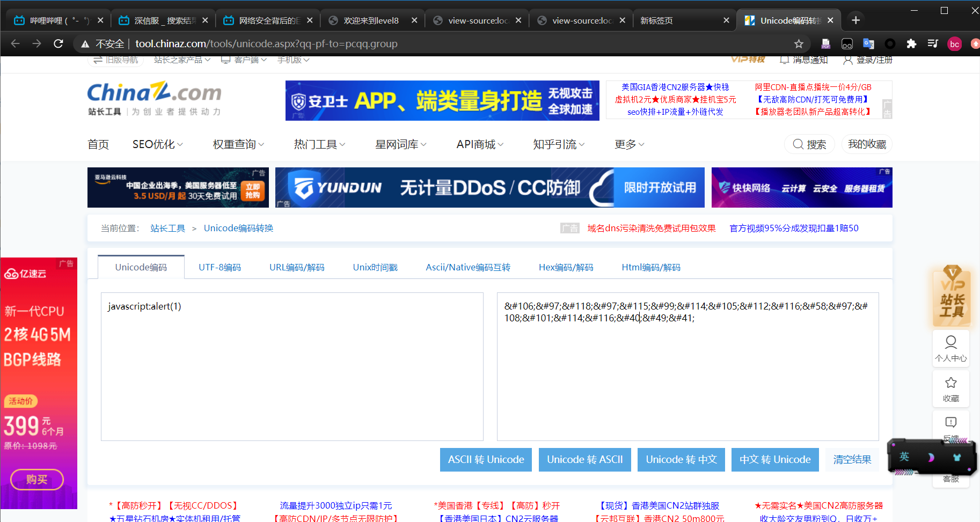Viewport: 980px width, 522px height.
Task: Click the 搜索 magnifier button
Action: (809, 144)
